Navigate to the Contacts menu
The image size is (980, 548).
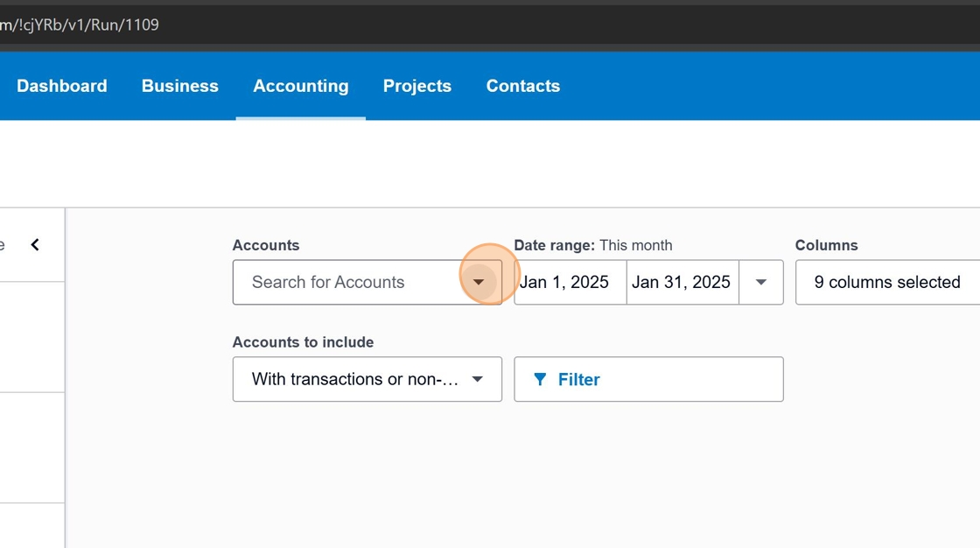tap(523, 86)
